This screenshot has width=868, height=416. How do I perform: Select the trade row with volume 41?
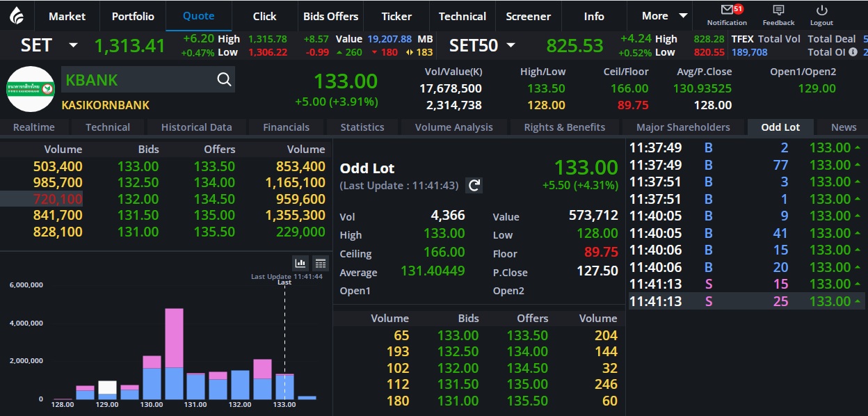pos(746,233)
